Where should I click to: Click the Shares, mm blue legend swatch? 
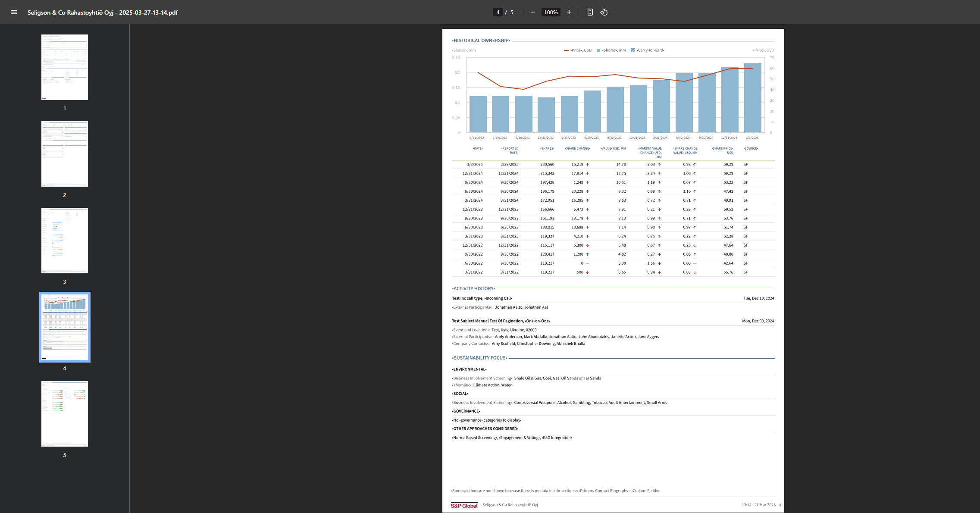pos(598,50)
